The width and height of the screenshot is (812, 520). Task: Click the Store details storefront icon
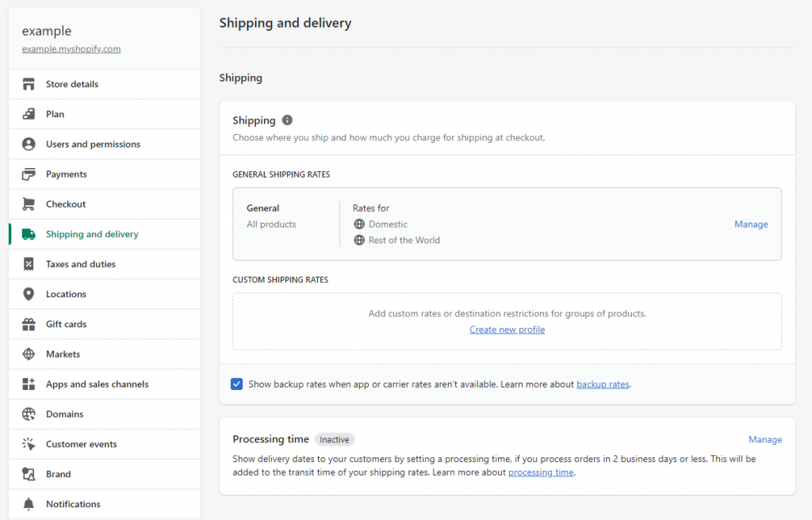coord(29,84)
